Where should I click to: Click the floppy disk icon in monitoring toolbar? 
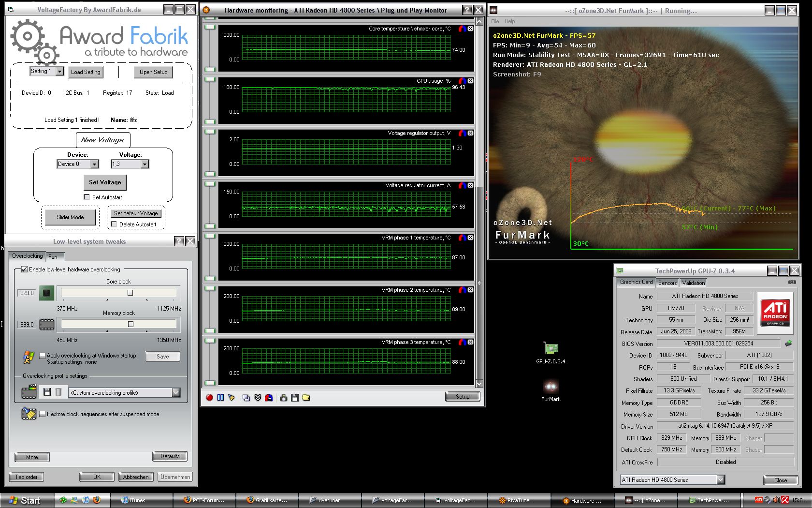tap(295, 398)
